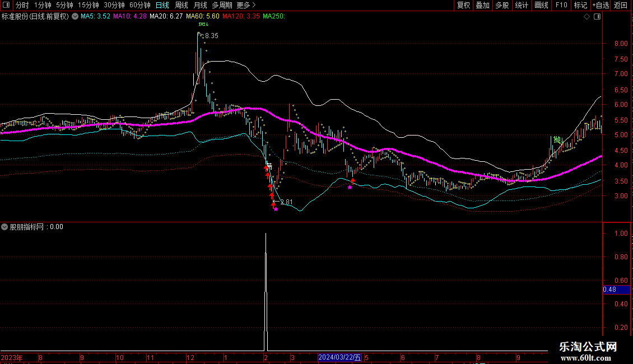Select the 15分钟 period tab
633x364 pixels.
tap(89, 5)
